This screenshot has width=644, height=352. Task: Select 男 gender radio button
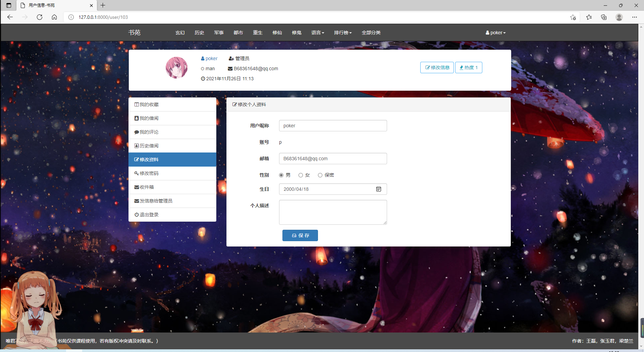click(281, 175)
